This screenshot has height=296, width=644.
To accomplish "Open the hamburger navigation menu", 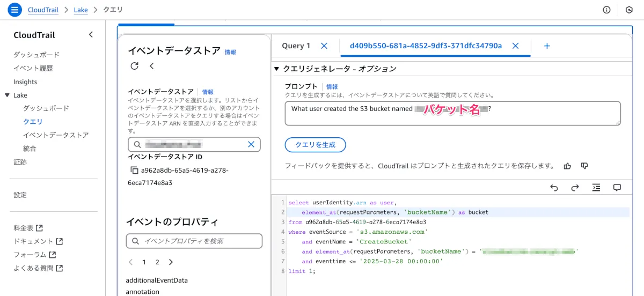I will 14,10.
